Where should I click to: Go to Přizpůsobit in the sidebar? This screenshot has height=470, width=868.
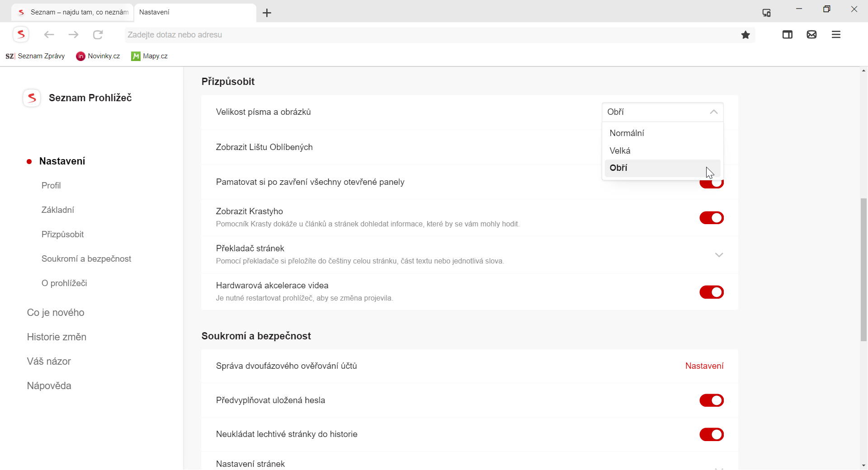point(63,235)
